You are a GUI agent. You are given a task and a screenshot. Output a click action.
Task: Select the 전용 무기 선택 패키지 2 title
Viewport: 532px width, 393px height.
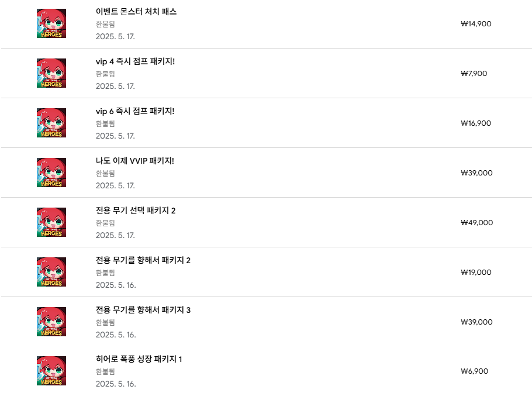click(x=136, y=211)
